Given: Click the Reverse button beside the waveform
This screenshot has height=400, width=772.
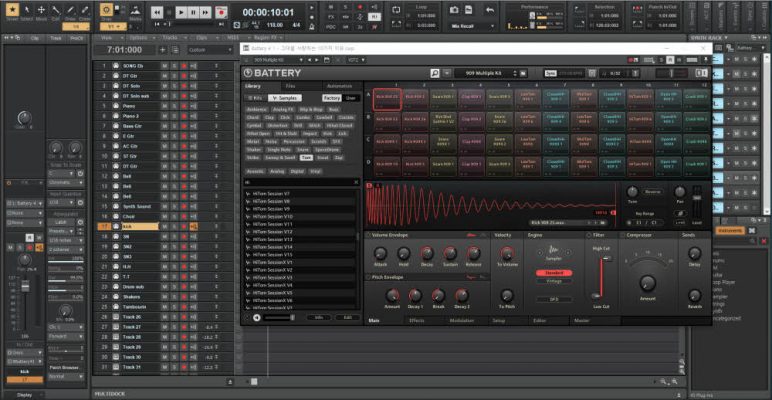Looking at the screenshot, I should coord(653,191).
